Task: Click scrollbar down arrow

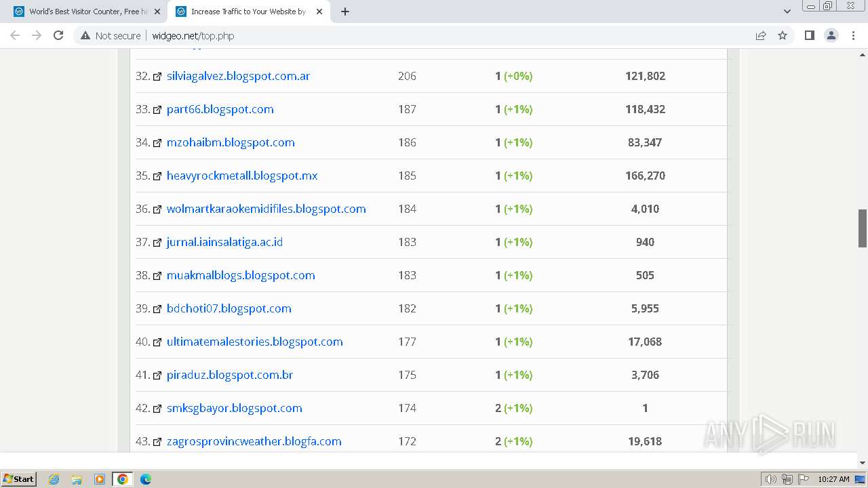Action: coord(863,462)
